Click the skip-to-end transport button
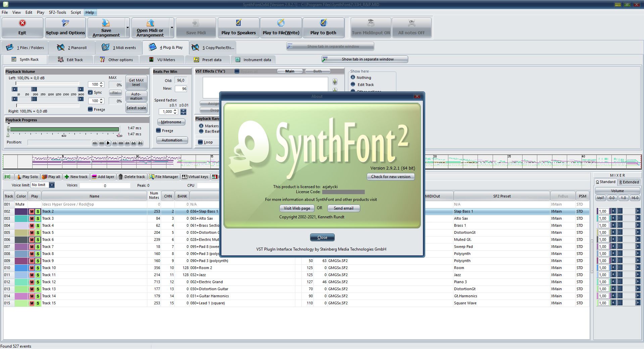The width and height of the screenshot is (644, 349). coord(140,143)
